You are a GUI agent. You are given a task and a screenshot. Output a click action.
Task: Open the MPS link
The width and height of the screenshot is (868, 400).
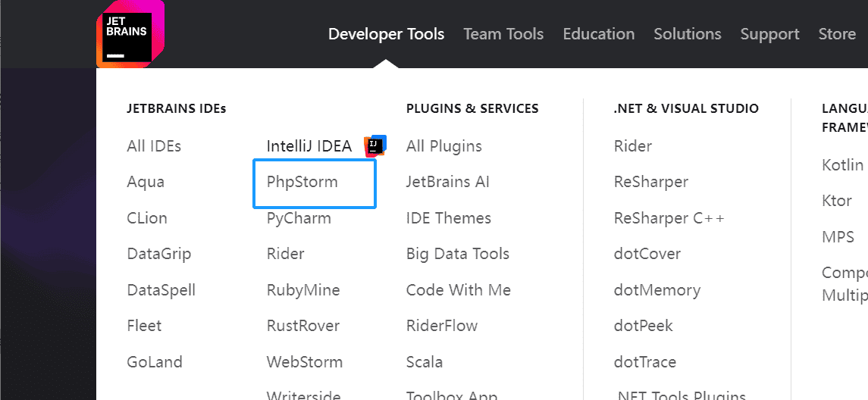pyautogui.click(x=838, y=237)
